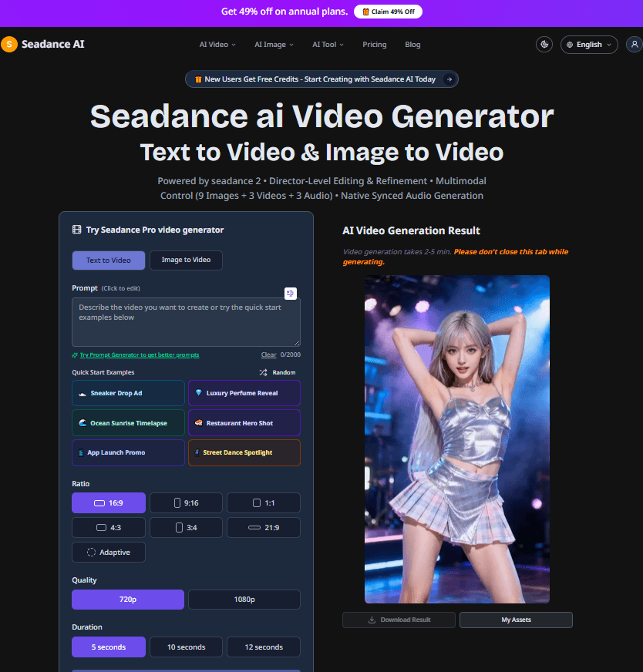Click the film strip icon beside Try Seadance Pro
Screen dimensions: 643x672
point(77,230)
